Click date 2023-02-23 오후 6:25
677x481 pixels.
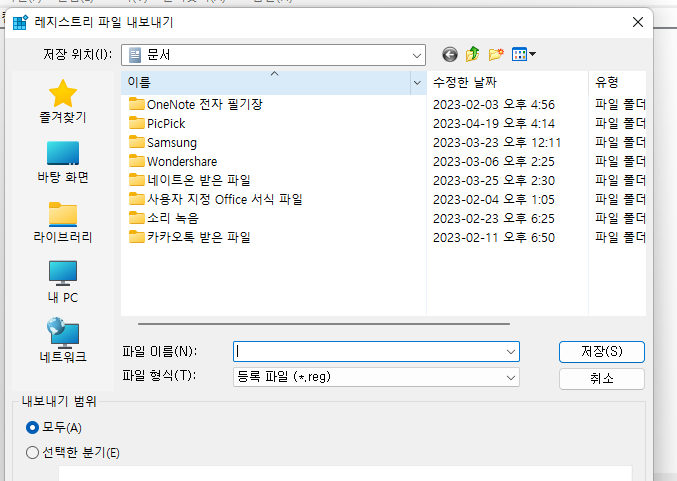(x=494, y=218)
